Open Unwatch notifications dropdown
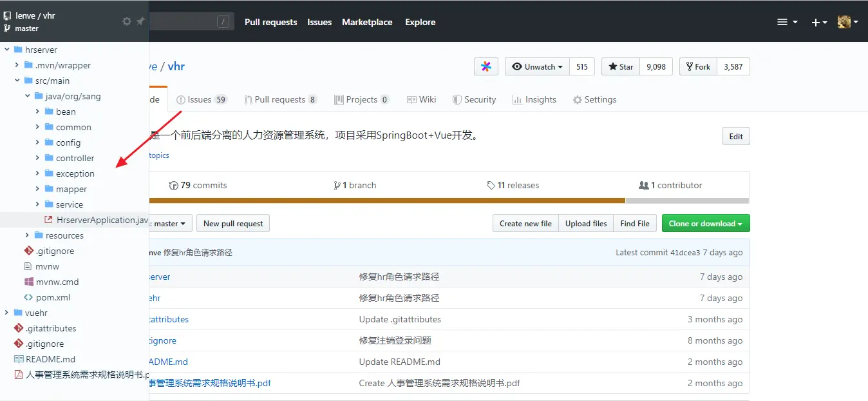 [538, 66]
